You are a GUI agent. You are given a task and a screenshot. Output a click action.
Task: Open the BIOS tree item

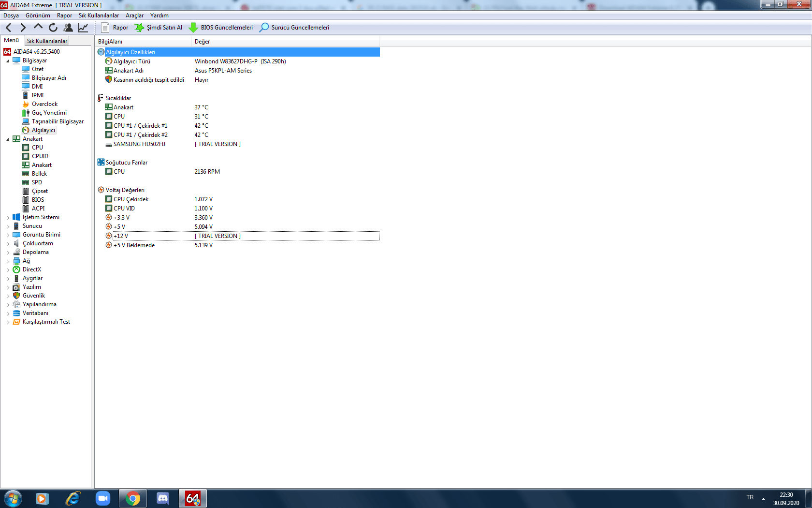[38, 200]
